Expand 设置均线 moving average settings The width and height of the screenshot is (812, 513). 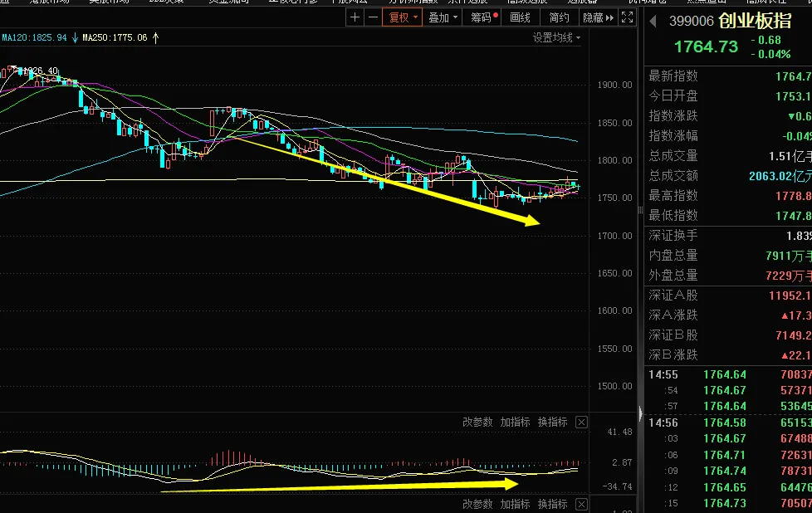coord(557,38)
